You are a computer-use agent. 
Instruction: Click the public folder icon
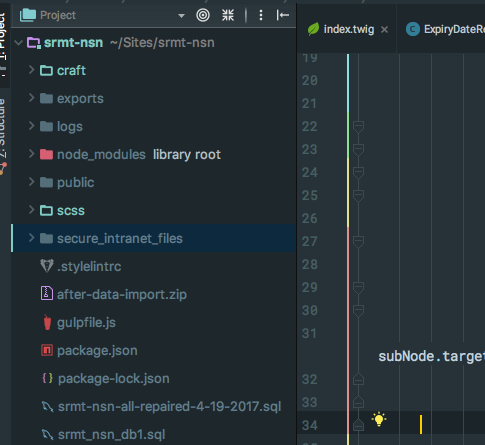(x=46, y=183)
